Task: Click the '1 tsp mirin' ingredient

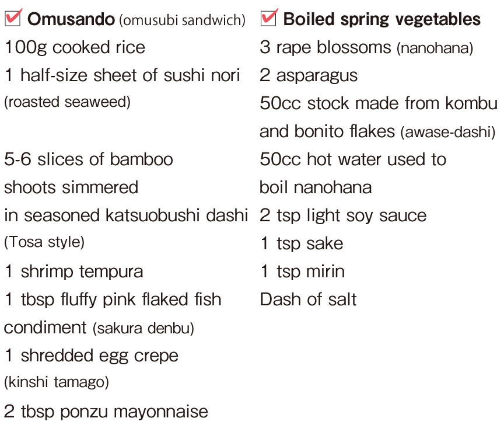Action: coord(303,272)
